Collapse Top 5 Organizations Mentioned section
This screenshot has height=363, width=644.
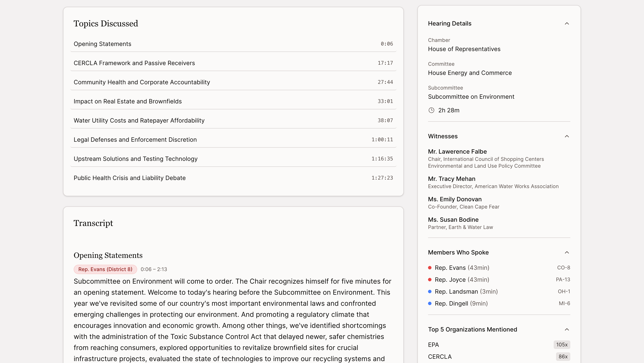pos(566,329)
